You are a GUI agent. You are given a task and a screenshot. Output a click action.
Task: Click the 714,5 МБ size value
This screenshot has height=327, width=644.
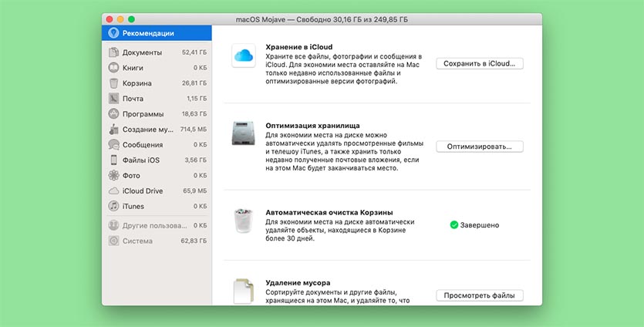tap(194, 130)
